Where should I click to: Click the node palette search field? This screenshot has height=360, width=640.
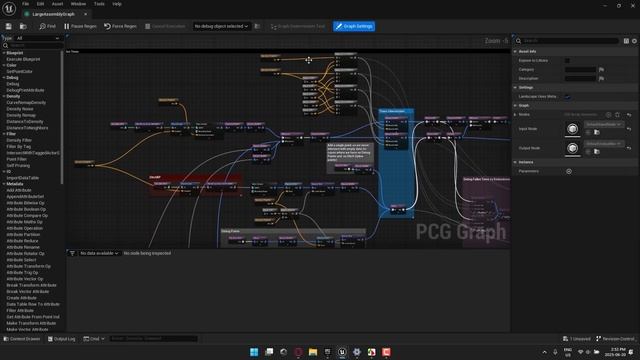[33, 45]
